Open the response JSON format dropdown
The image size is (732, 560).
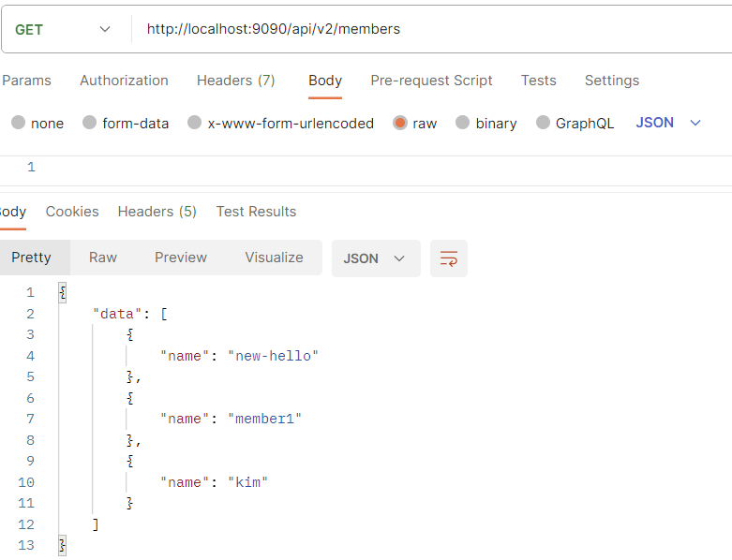[376, 258]
